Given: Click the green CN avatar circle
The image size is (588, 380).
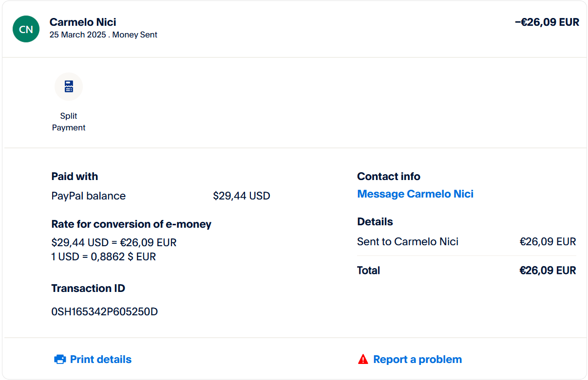Looking at the screenshot, I should (x=26, y=29).
